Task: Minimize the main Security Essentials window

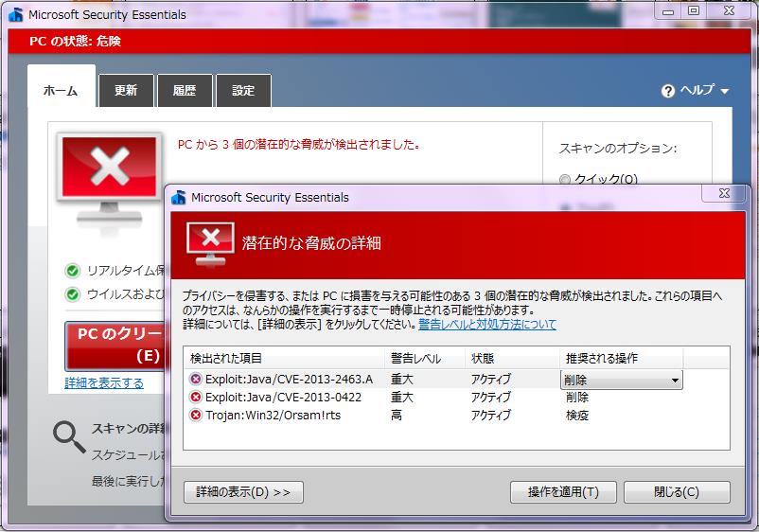Action: point(668,10)
